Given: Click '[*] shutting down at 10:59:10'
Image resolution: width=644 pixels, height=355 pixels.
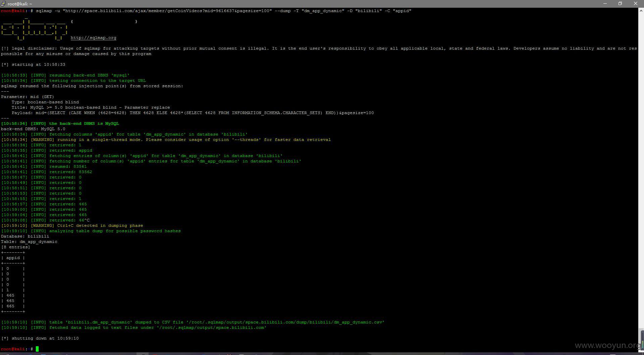Looking at the screenshot, I should [x=40, y=338].
